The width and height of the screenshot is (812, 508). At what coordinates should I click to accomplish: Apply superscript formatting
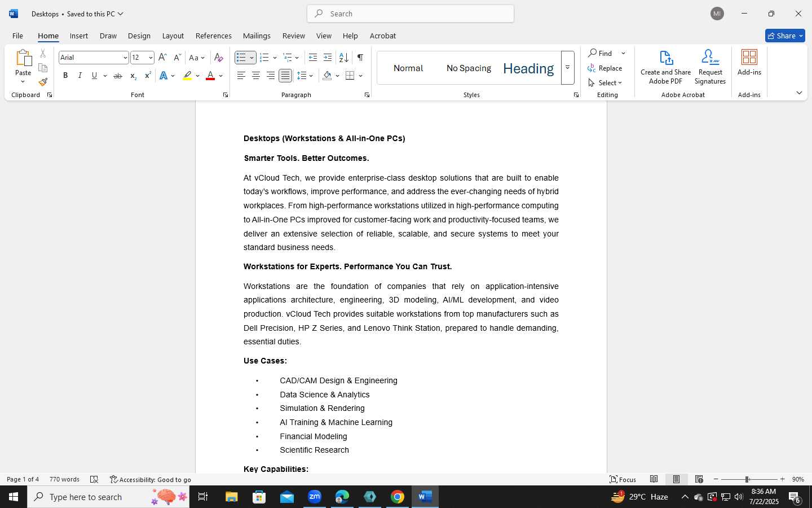pyautogui.click(x=148, y=76)
